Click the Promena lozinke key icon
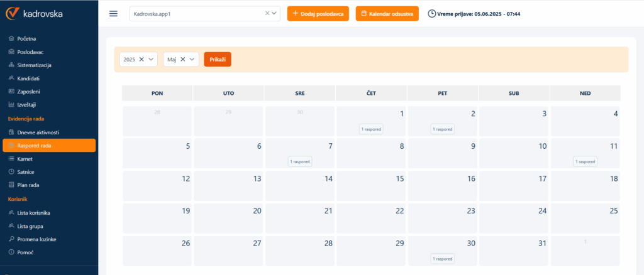 coord(11,239)
